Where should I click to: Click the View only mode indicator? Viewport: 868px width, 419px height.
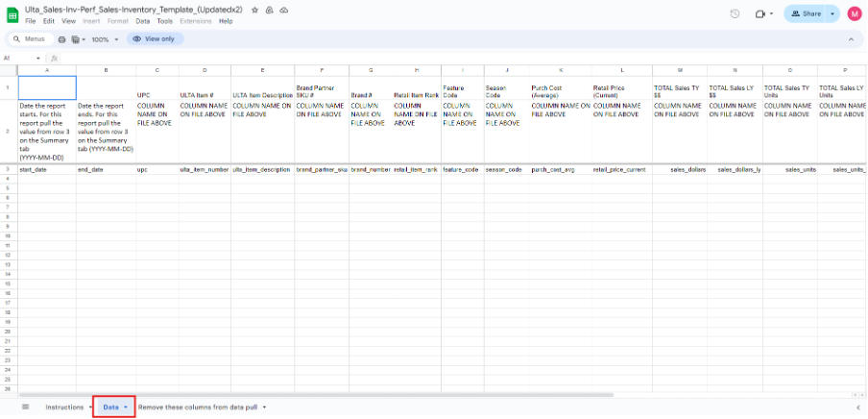156,39
